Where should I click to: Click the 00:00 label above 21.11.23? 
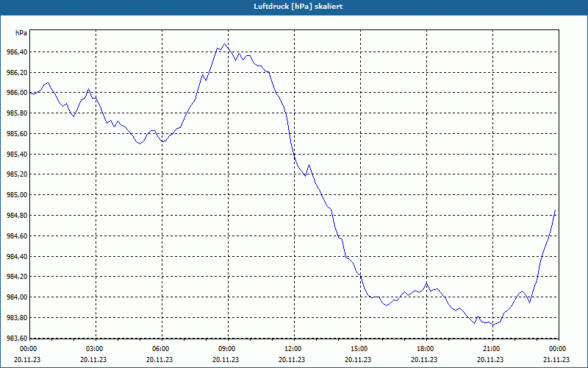point(559,349)
